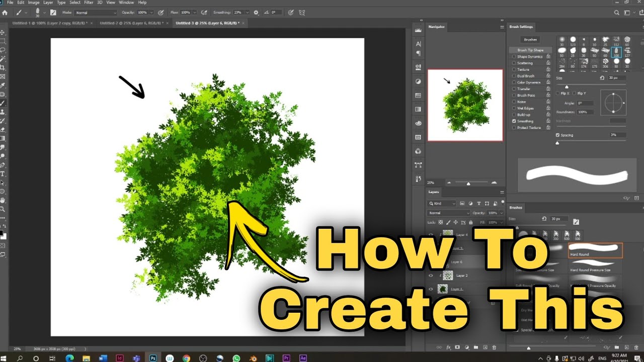Image resolution: width=644 pixels, height=362 pixels.
Task: Enable the Color Dynamics checkbox
Action: pos(514,82)
